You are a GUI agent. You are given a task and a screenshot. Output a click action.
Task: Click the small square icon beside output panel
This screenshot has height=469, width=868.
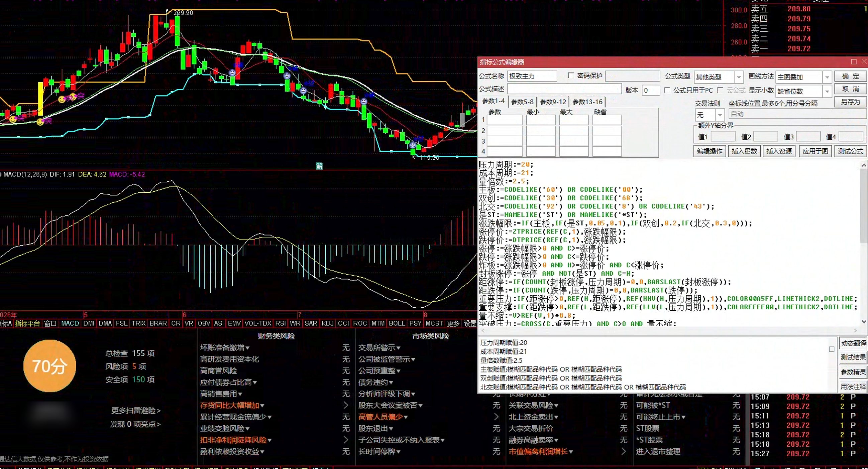coord(832,349)
